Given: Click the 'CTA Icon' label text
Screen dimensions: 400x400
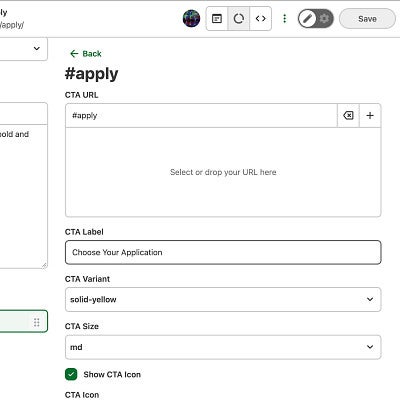Looking at the screenshot, I should coord(82,395).
